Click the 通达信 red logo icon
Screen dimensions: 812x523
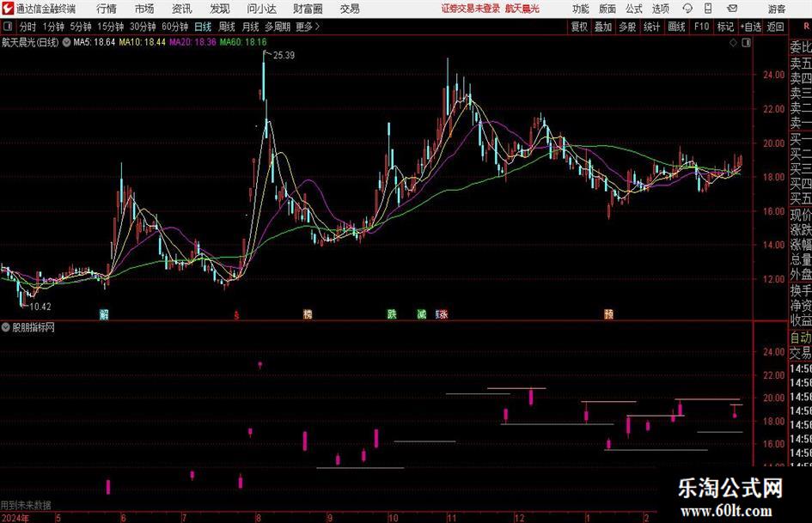(x=8, y=9)
